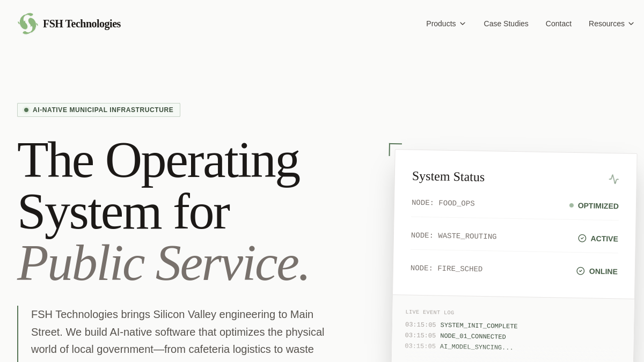
Task: Select the NODE: WASTE_ROUTING row label
Action: [x=454, y=236]
